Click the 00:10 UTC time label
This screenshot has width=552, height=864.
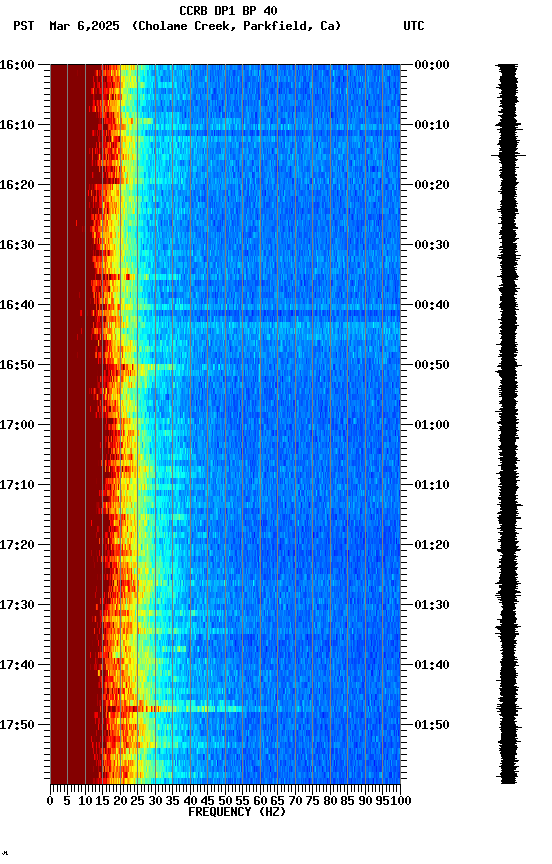[432, 125]
